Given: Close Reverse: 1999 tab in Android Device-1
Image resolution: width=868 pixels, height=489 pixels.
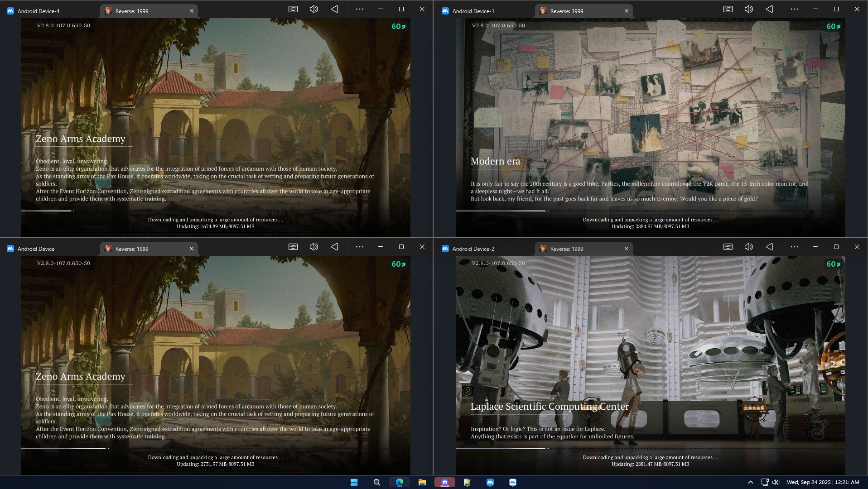Looking at the screenshot, I should (627, 11).
